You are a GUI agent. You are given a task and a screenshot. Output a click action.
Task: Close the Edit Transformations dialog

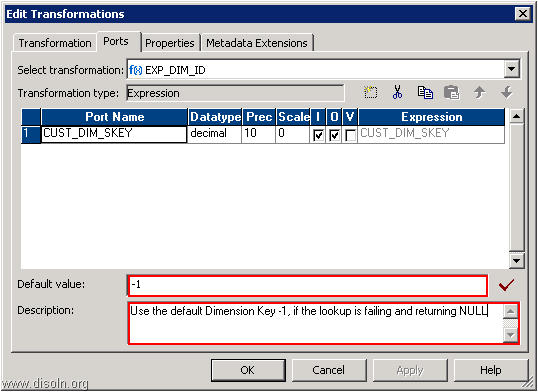click(523, 14)
